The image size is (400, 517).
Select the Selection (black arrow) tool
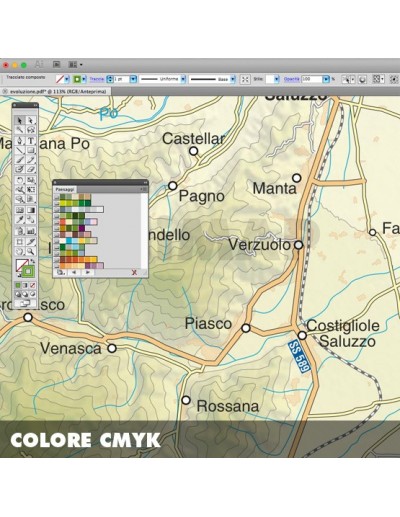(20, 120)
